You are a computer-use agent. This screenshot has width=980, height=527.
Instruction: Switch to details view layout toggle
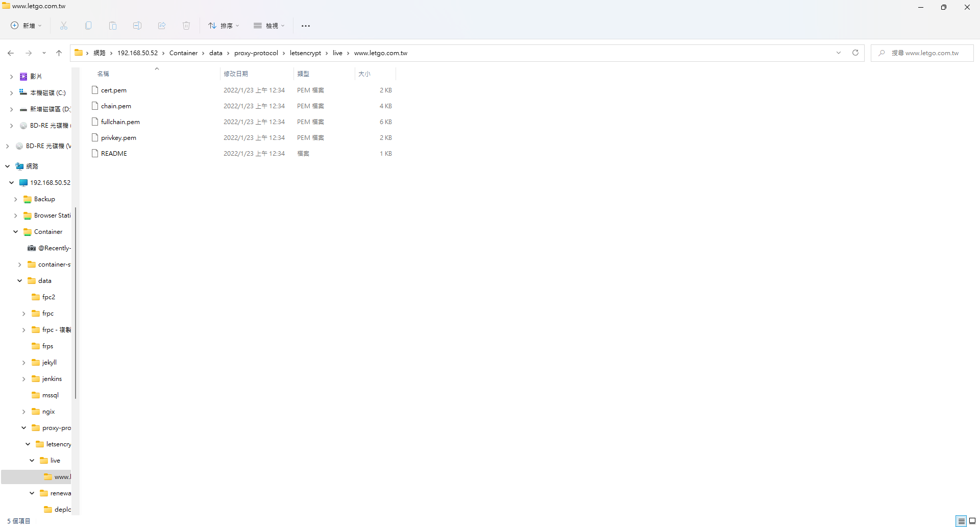962,521
